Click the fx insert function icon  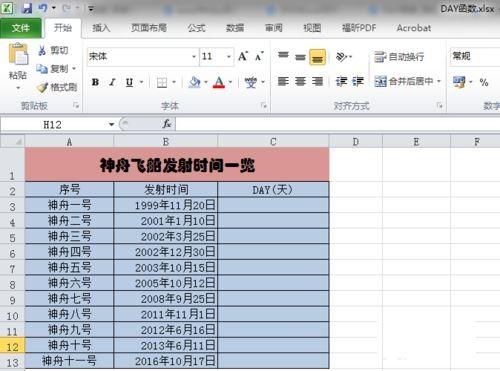click(167, 124)
